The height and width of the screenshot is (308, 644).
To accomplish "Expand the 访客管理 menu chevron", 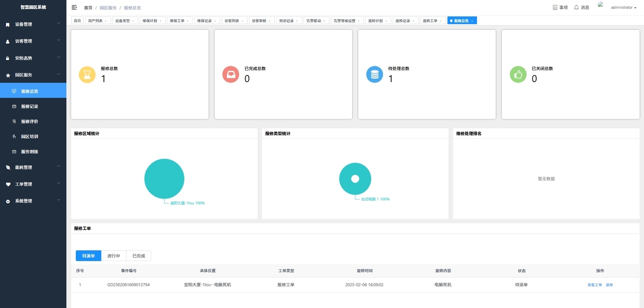I will coord(59,40).
